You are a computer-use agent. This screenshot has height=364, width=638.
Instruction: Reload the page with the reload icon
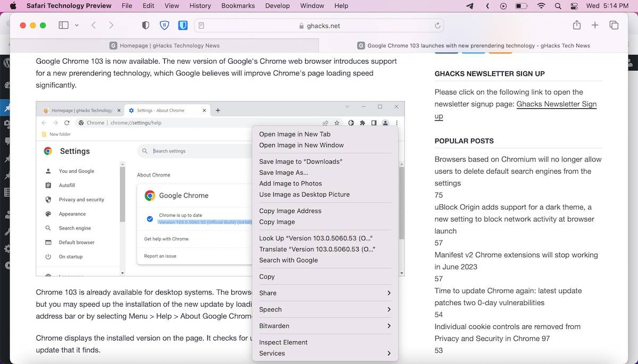pyautogui.click(x=438, y=25)
